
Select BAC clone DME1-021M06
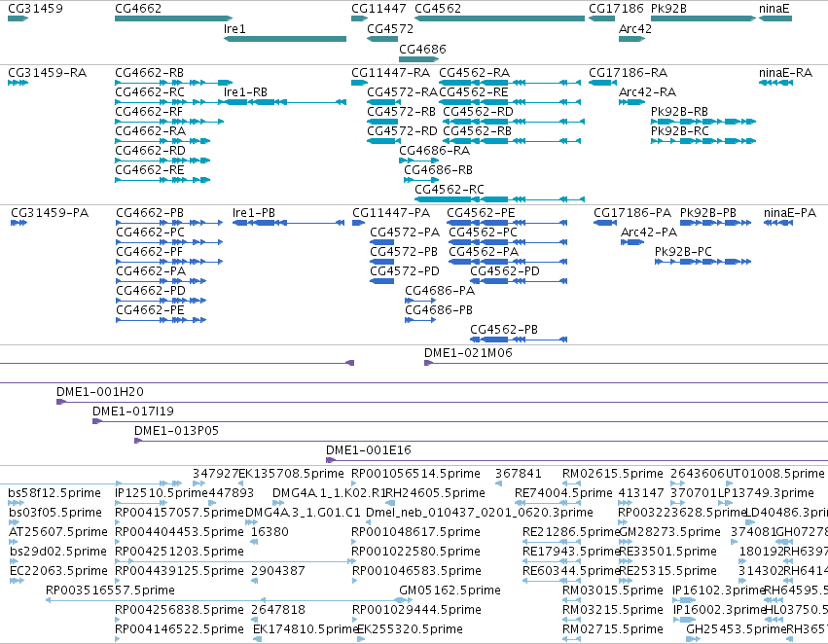pyautogui.click(x=468, y=352)
